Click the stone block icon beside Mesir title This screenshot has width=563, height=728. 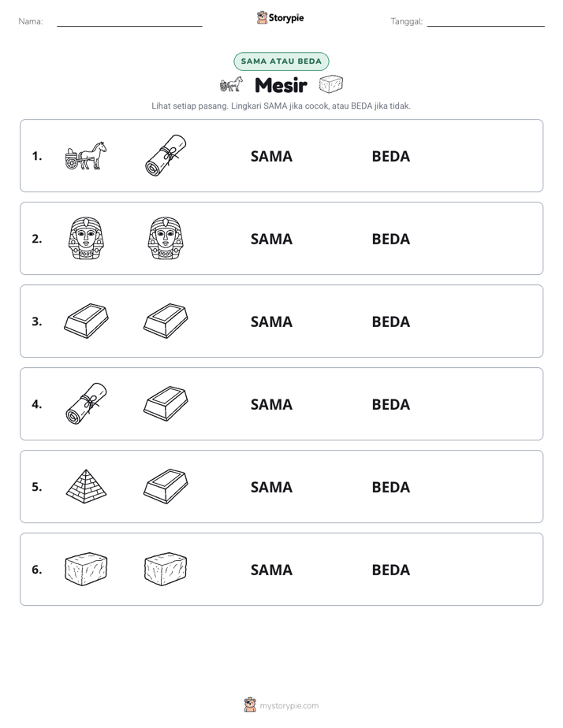[331, 84]
